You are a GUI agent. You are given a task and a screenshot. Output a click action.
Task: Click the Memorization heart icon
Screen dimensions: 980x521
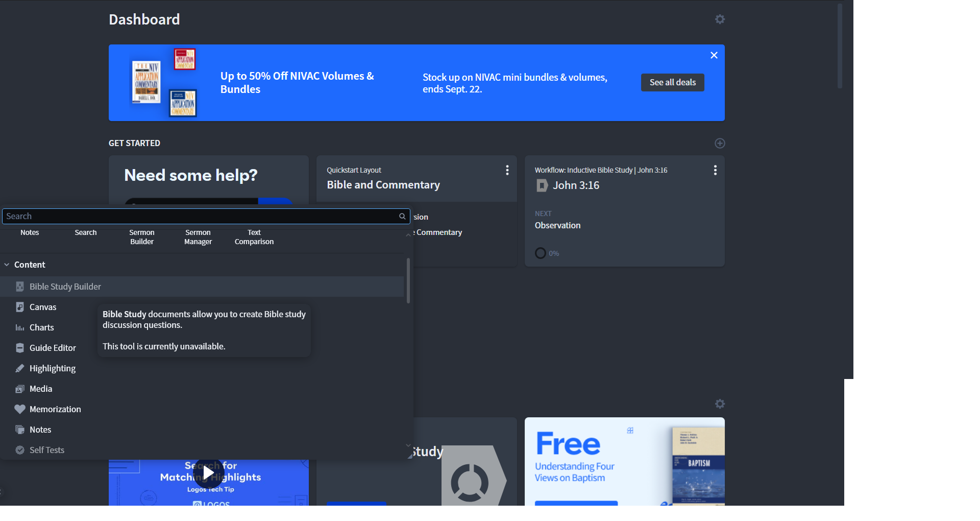click(x=20, y=409)
